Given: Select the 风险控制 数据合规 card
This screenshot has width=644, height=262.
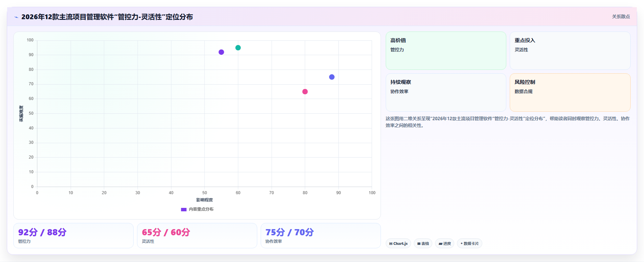Looking at the screenshot, I should click(x=570, y=92).
